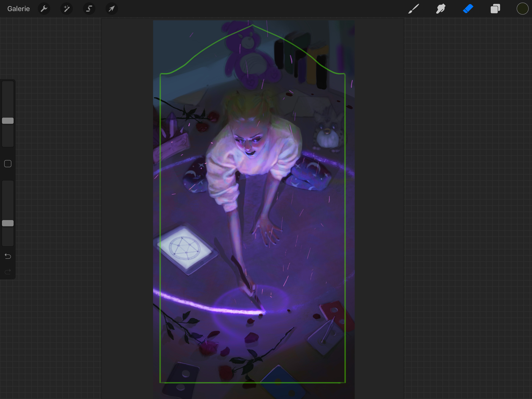The image size is (532, 399).
Task: Open the Actions wrench menu
Action: (44, 9)
